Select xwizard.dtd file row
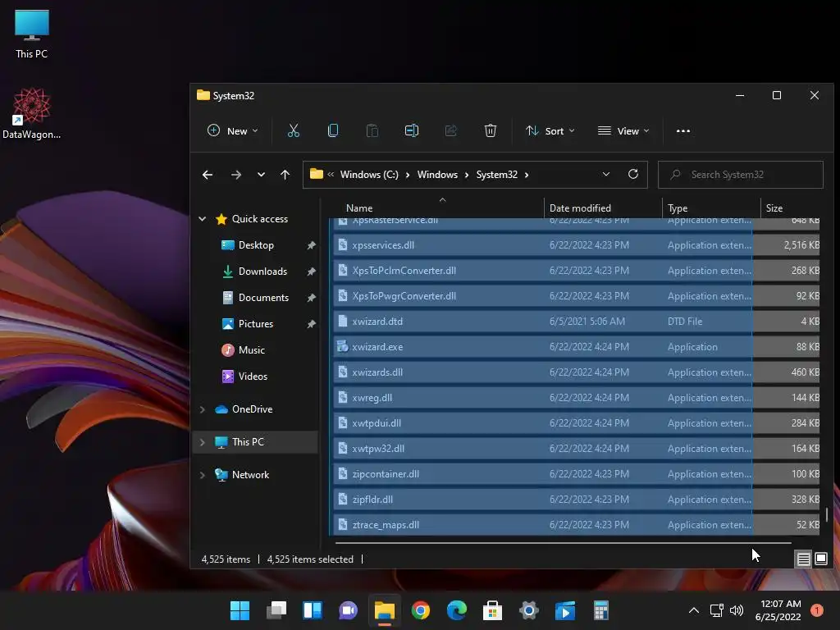840x630 pixels. pos(577,322)
